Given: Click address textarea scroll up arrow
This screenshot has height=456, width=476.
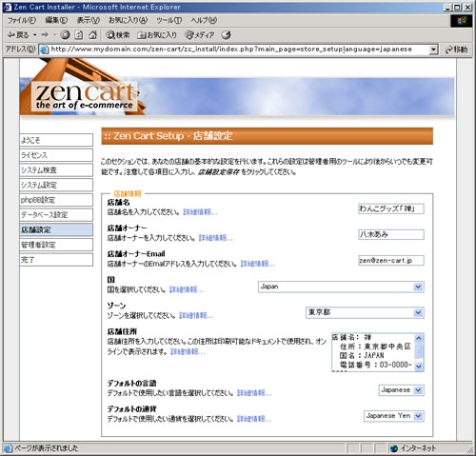Looking at the screenshot, I should tap(419, 338).
